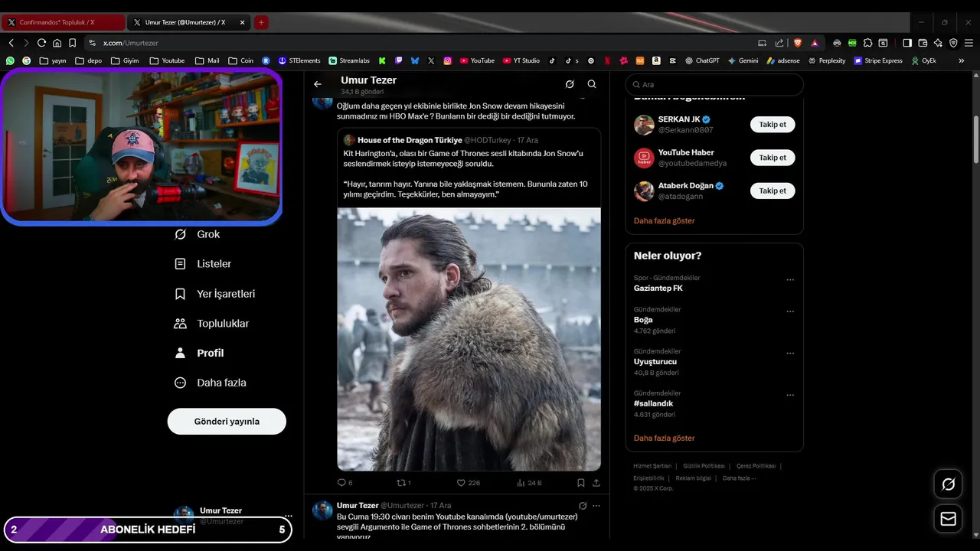Open the yayın bookmarks folder
This screenshot has width=980, height=551.
[x=53, y=60]
